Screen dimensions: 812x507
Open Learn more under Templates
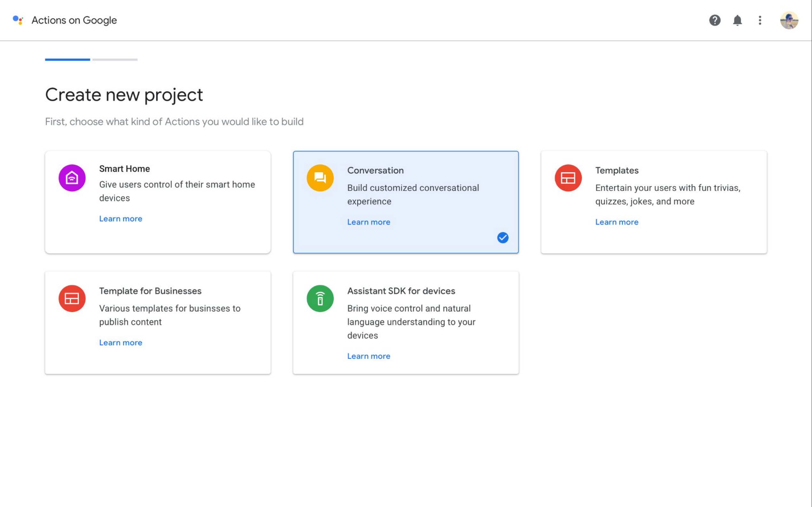(617, 222)
